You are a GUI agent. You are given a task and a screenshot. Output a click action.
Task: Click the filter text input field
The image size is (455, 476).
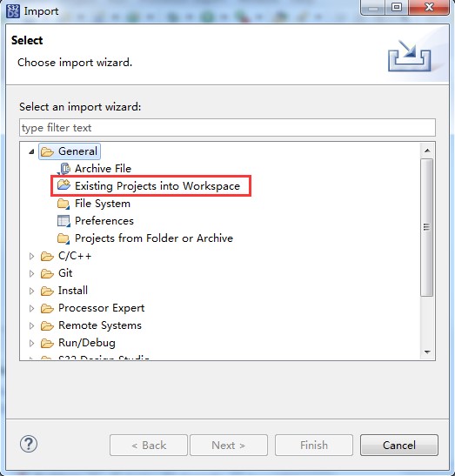pyautogui.click(x=227, y=128)
